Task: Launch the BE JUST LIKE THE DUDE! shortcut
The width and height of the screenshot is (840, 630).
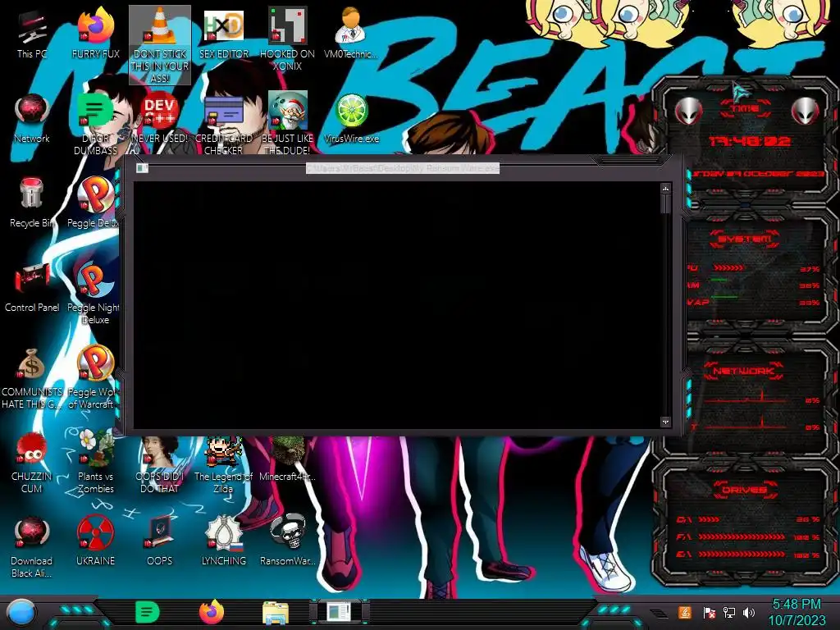Action: tap(287, 125)
